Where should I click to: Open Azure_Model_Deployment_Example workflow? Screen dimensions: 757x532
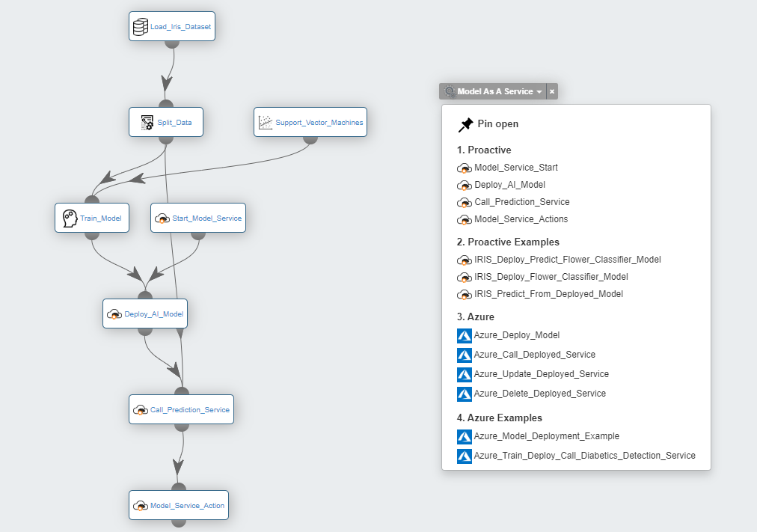point(547,436)
